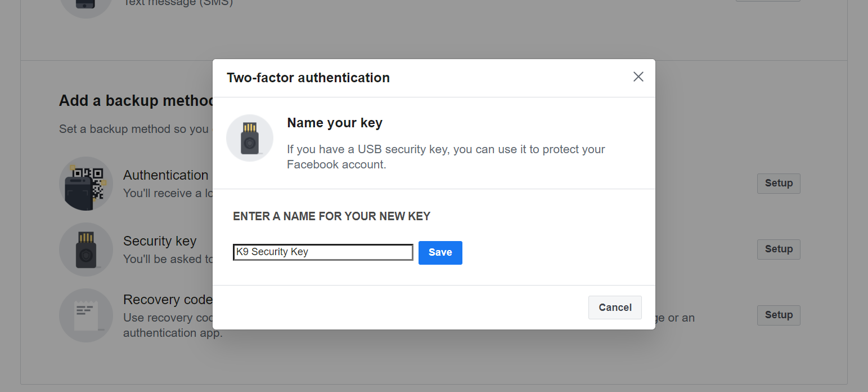The width and height of the screenshot is (868, 392).
Task: Click the ENTER A NAME FOR YOUR NEW KEY label
Action: [331, 216]
